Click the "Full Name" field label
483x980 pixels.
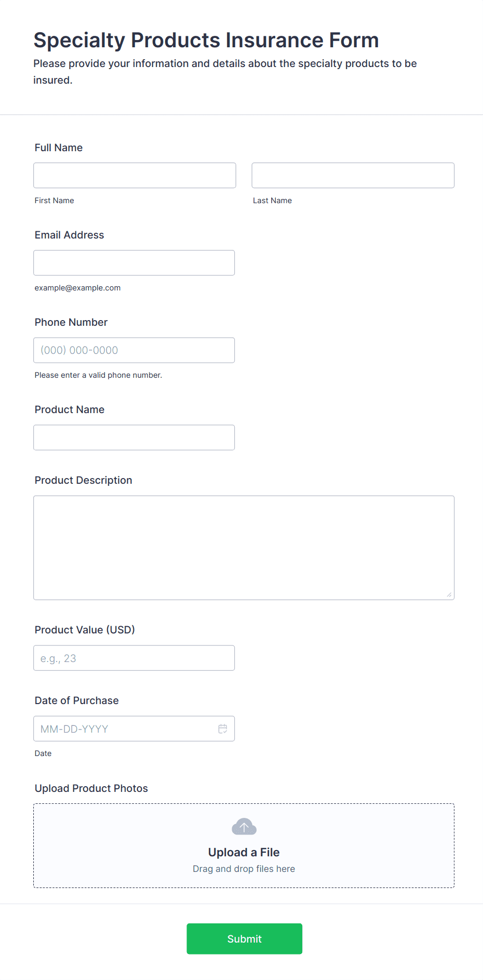coord(59,148)
